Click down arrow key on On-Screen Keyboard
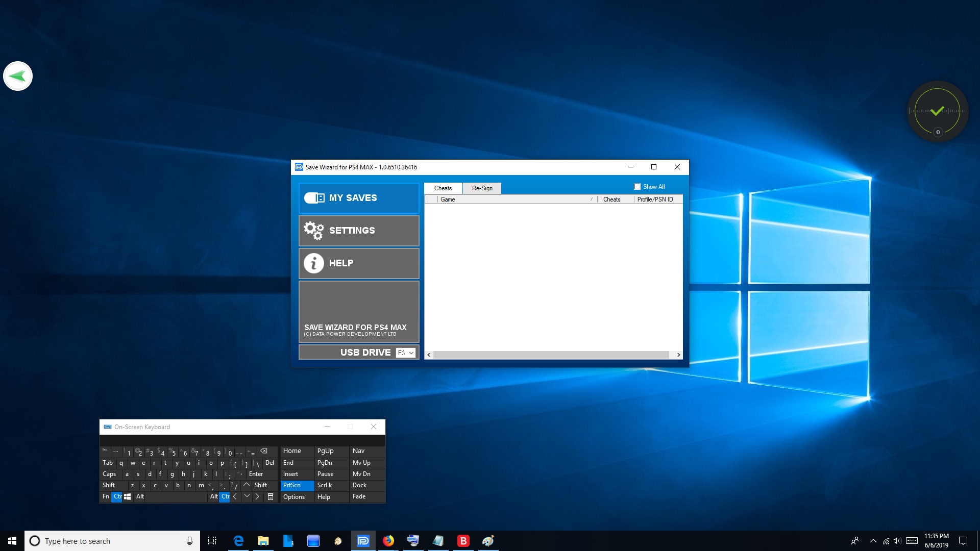Screen dimensions: 980x551 [x=247, y=496]
